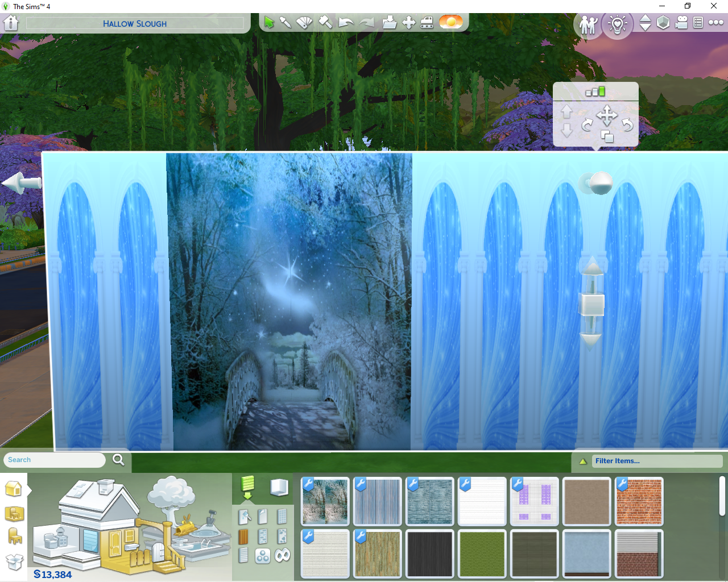
Task: Click the bulldozer tool icon
Action: point(427,23)
